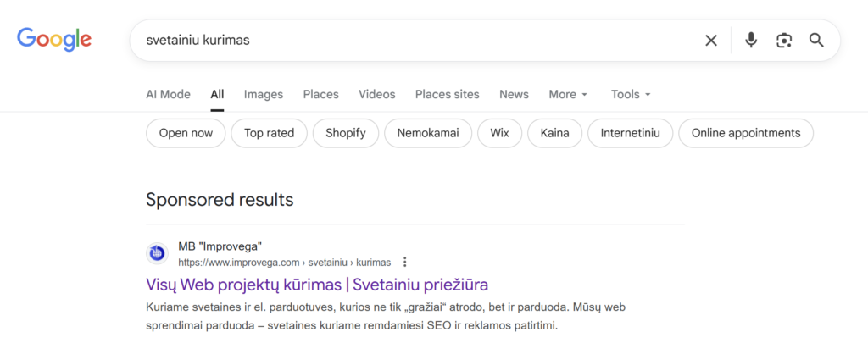
Task: Start voice search with microphone icon
Action: pyautogui.click(x=750, y=40)
